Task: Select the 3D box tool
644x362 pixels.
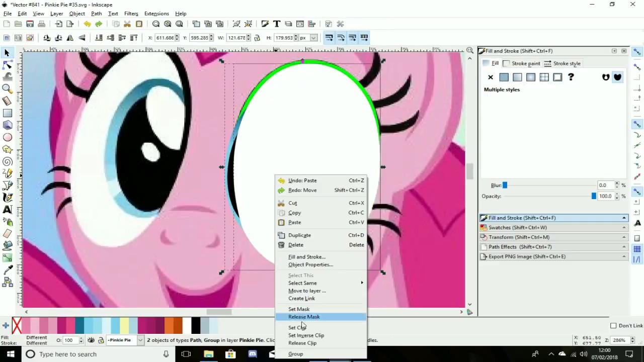Action: pyautogui.click(x=7, y=125)
